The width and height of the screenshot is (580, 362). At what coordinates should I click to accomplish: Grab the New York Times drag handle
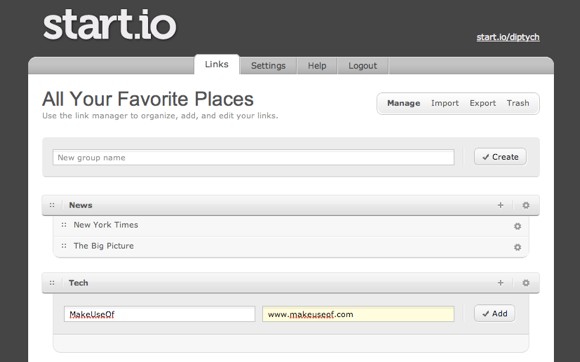pyautogui.click(x=64, y=225)
